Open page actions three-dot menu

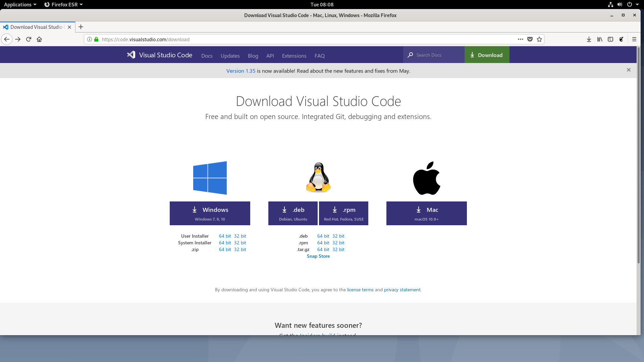pyautogui.click(x=520, y=39)
